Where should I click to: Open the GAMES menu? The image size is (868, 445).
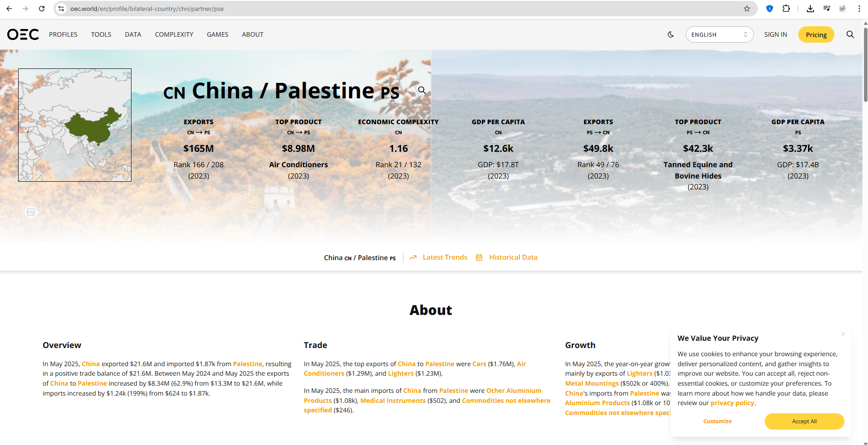click(x=218, y=34)
